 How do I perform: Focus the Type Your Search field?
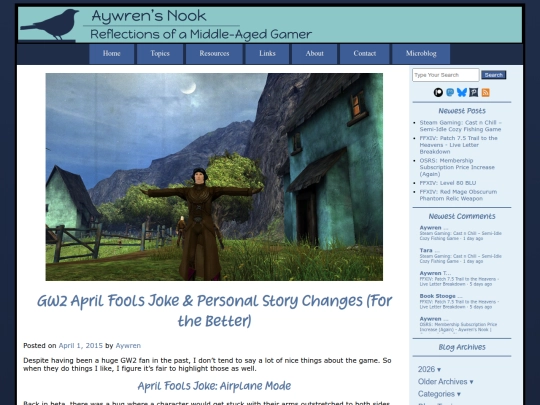point(446,75)
